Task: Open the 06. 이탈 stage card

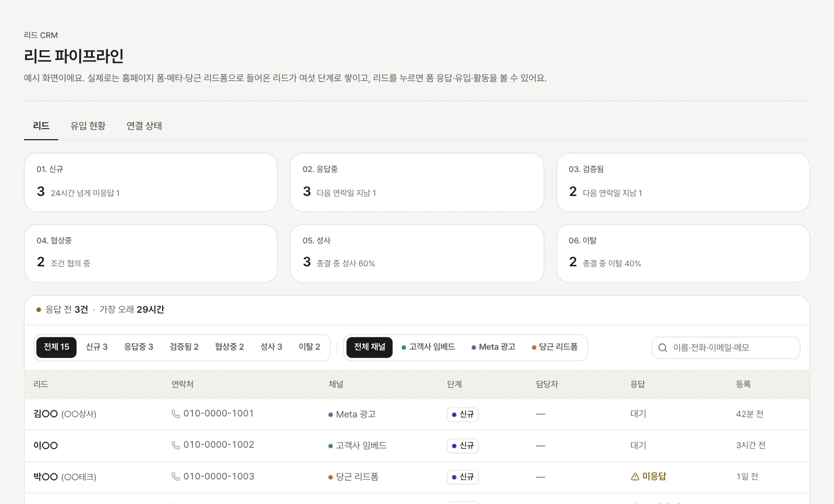Action: click(683, 254)
